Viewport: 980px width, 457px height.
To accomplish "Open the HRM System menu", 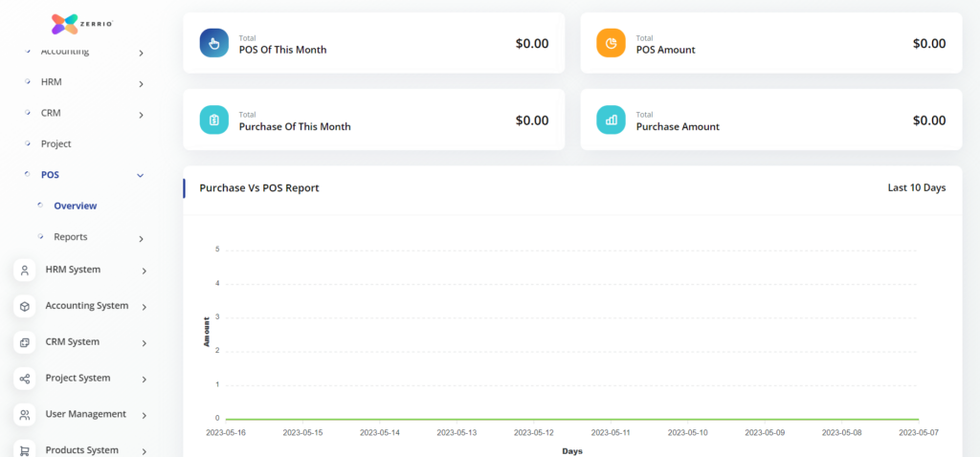I will point(73,270).
